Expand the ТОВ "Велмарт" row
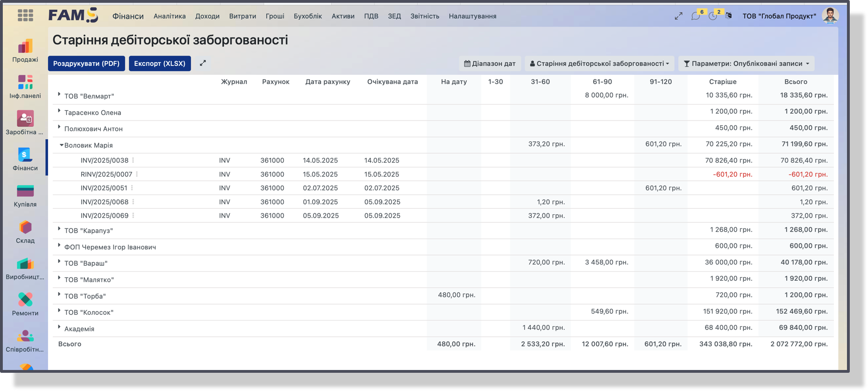This screenshot has width=868, height=391. [59, 95]
